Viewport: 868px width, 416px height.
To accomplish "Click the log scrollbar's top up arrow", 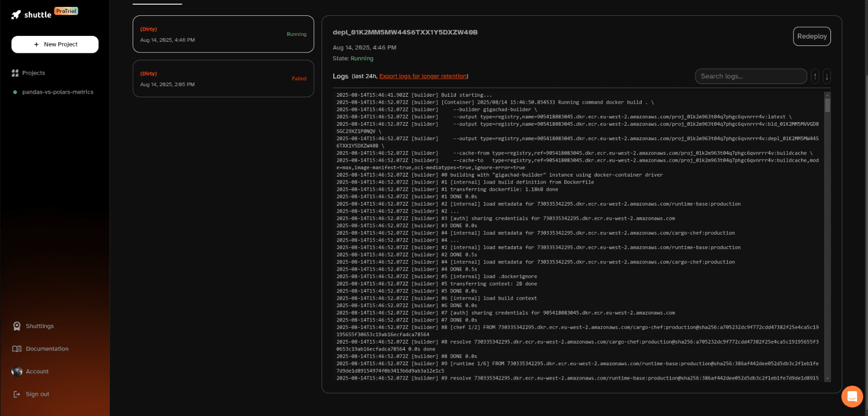I will pos(827,95).
